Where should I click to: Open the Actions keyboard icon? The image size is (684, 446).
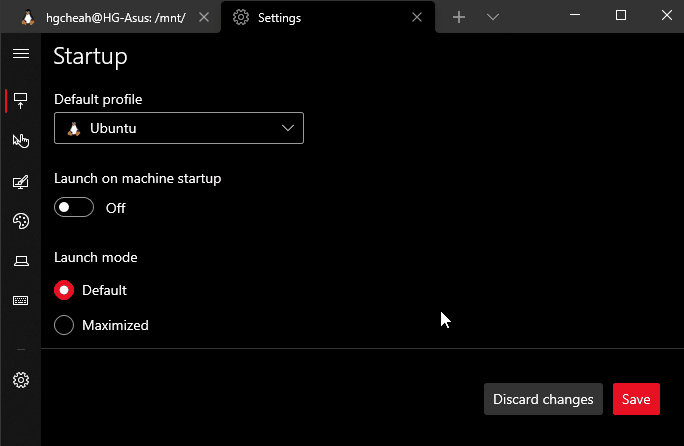(x=21, y=301)
